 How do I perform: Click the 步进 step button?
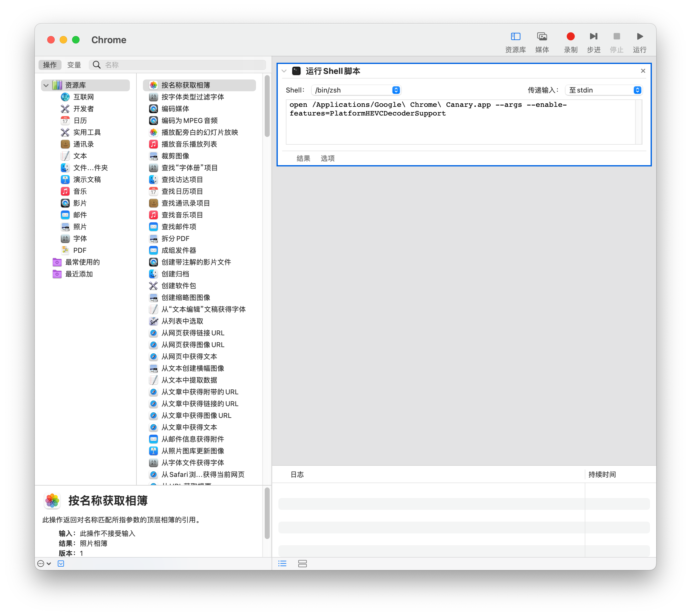(x=593, y=42)
